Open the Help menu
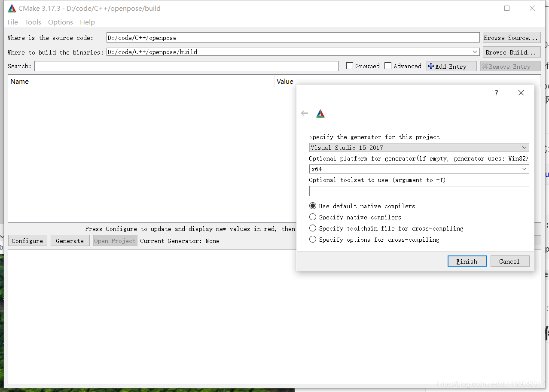549x392 pixels. coord(87,22)
